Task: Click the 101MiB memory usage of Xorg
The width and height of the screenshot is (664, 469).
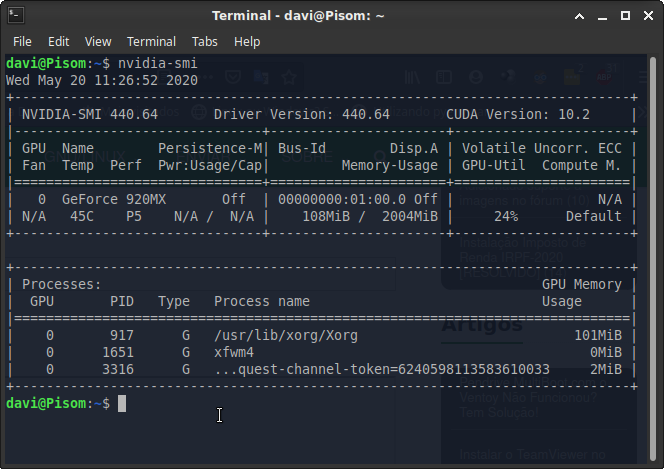Action: click(x=598, y=336)
